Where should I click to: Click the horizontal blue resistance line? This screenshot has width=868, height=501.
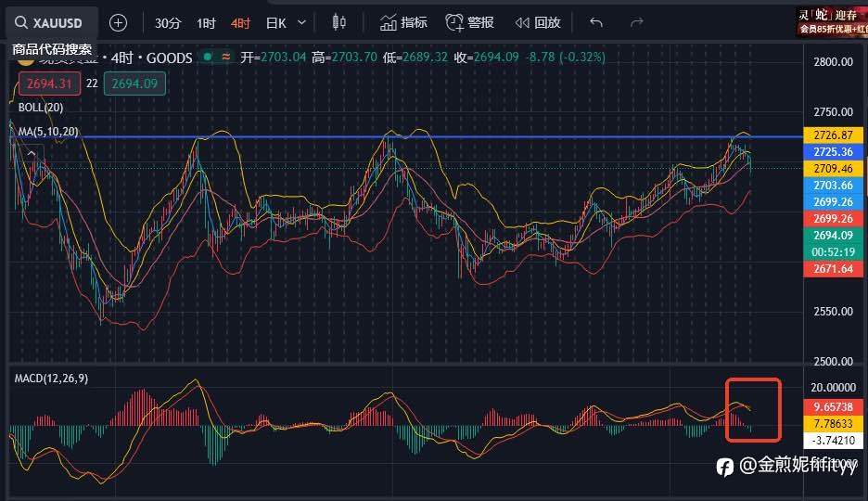pos(407,136)
